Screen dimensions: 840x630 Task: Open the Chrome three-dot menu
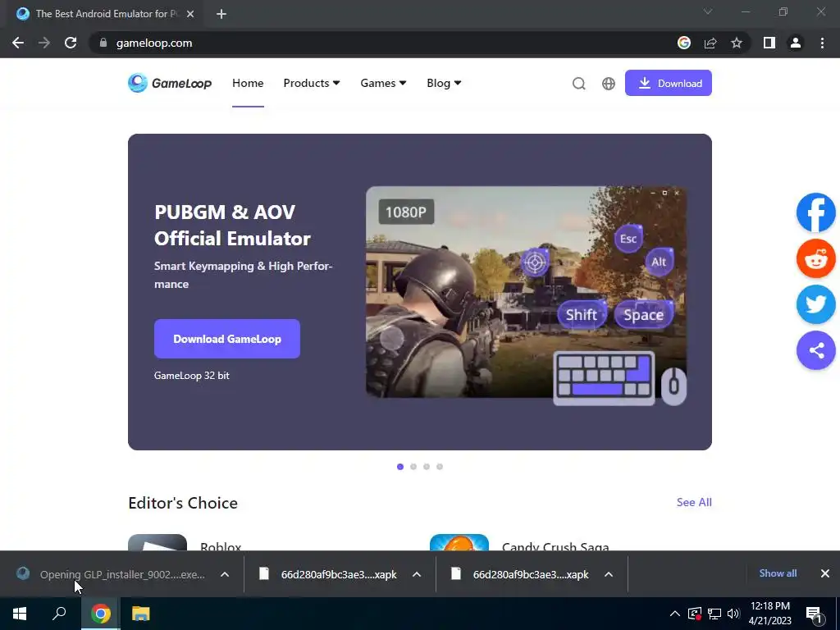(822, 43)
